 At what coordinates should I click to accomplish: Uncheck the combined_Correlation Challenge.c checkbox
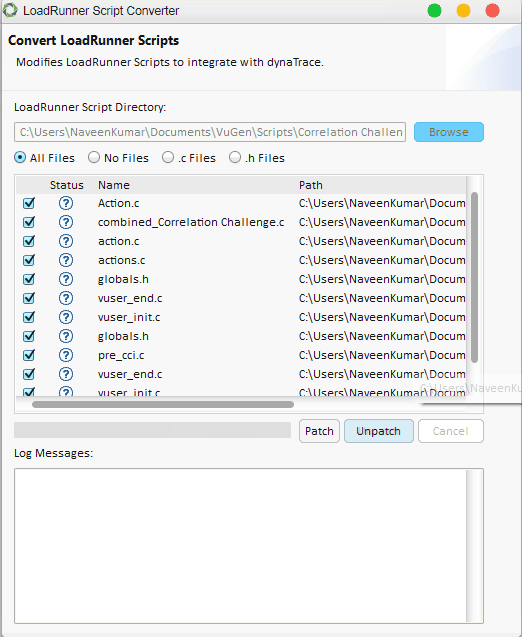29,222
